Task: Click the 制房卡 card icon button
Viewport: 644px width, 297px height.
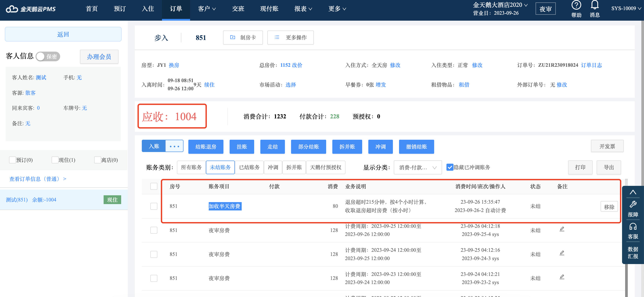Action: click(243, 38)
